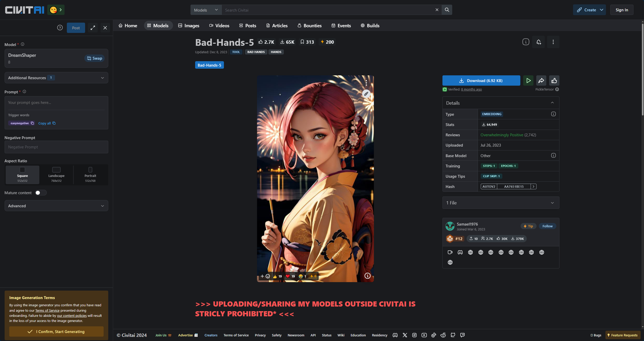The height and width of the screenshot is (341, 644).
Task: Click the green Generate play icon
Action: 528,80
